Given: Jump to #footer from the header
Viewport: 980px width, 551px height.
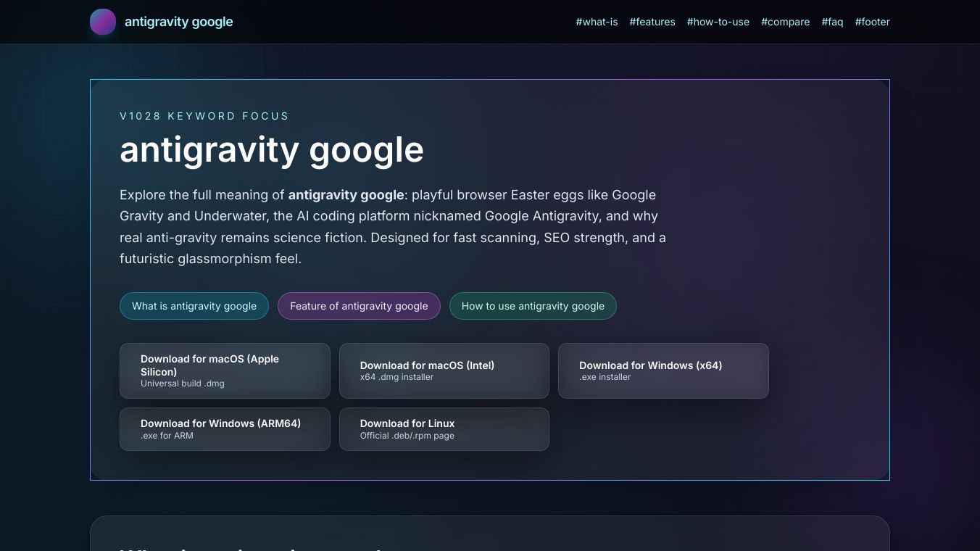Looking at the screenshot, I should point(872,22).
